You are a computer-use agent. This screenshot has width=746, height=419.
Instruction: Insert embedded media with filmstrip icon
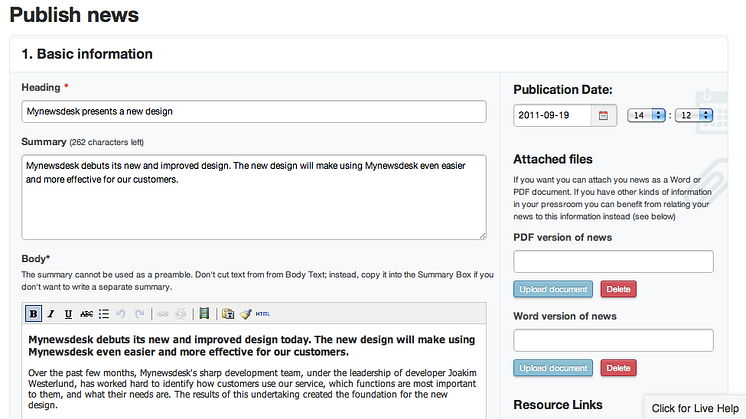click(204, 313)
